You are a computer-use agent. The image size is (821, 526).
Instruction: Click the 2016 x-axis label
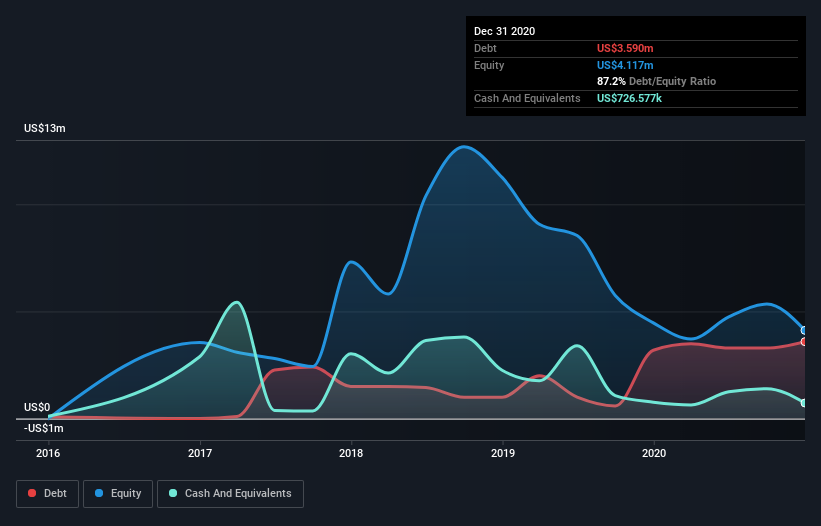point(48,453)
